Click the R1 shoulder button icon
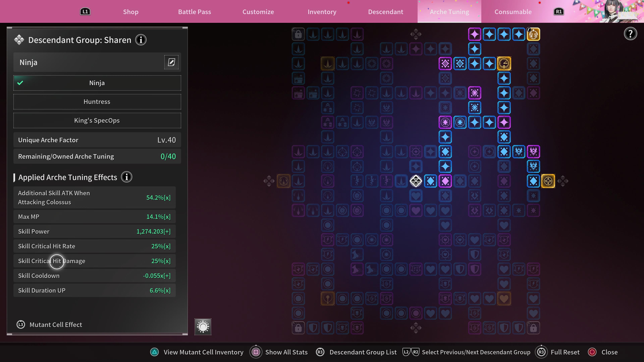Image resolution: width=644 pixels, height=362 pixels. pyautogui.click(x=559, y=12)
